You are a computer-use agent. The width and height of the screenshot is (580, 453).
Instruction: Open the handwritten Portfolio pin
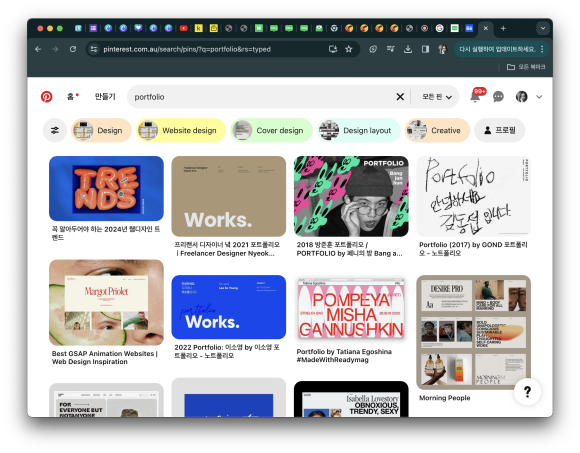click(x=473, y=196)
